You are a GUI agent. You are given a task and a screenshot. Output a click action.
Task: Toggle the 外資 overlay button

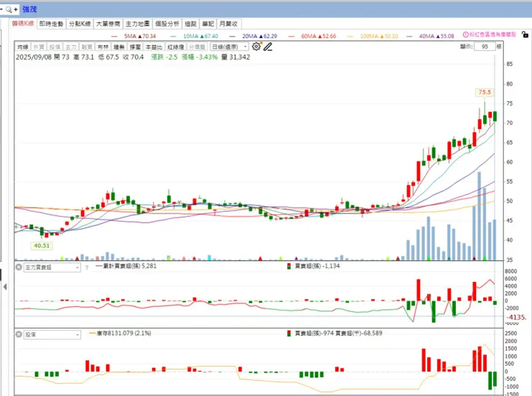tap(39, 47)
